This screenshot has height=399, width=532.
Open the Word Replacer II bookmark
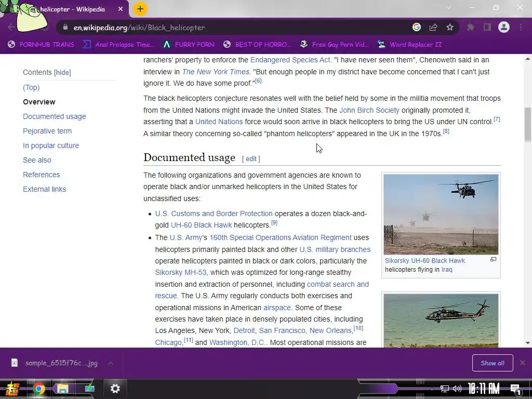click(409, 45)
